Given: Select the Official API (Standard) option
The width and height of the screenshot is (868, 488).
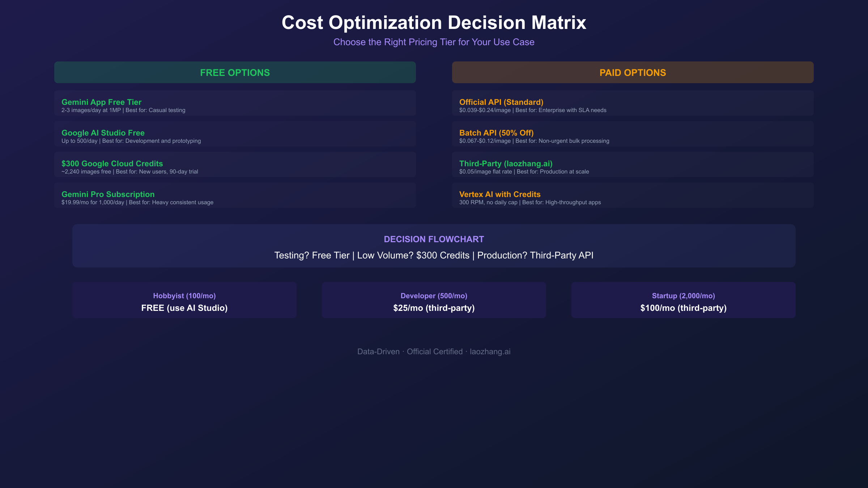Looking at the screenshot, I should [x=633, y=103].
